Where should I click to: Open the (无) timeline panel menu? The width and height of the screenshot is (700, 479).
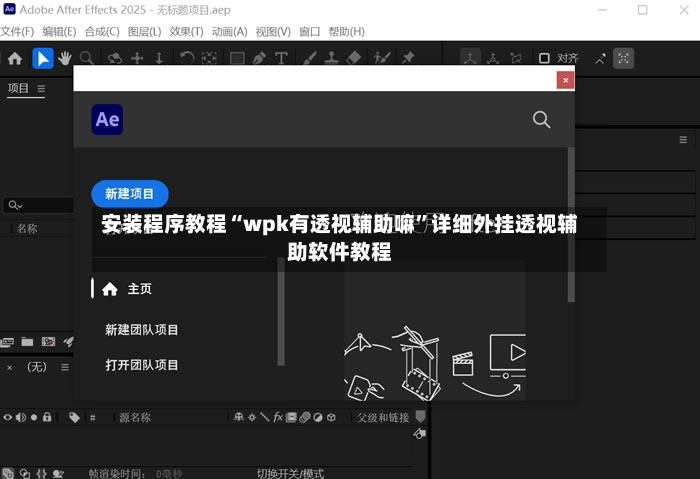click(65, 367)
